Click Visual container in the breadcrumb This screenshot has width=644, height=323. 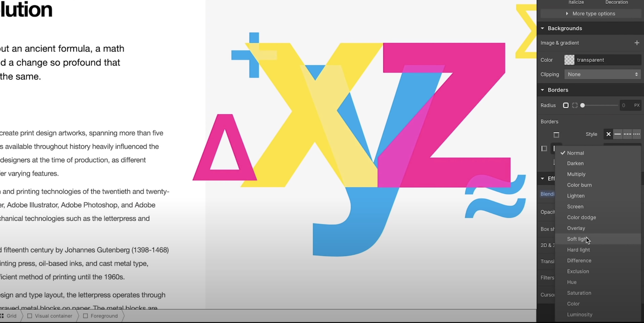(x=53, y=316)
